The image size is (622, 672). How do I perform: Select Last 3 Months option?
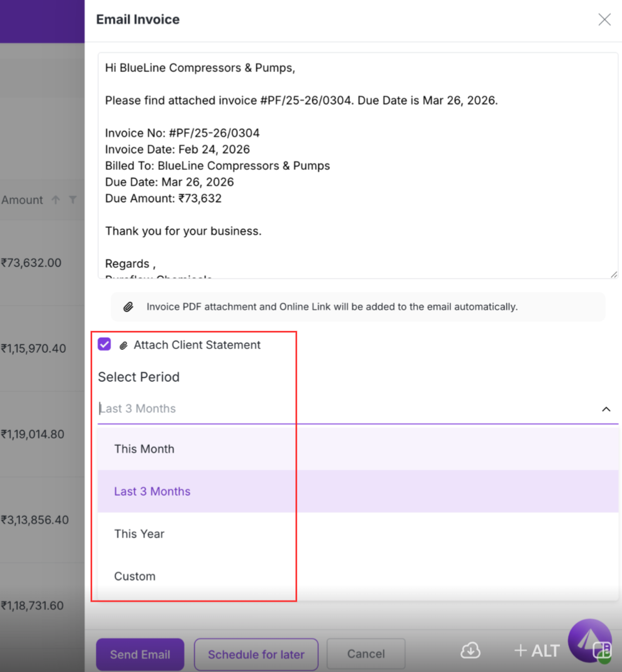click(152, 491)
